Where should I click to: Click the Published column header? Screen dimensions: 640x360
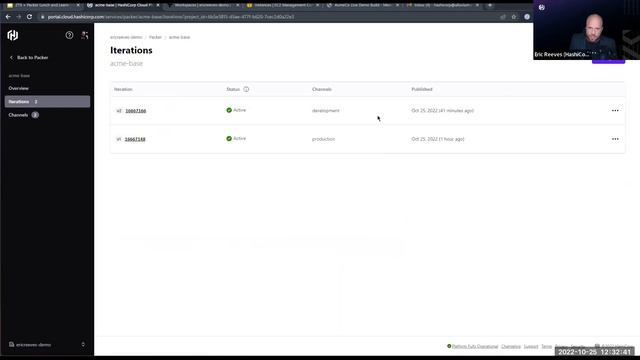pos(422,89)
